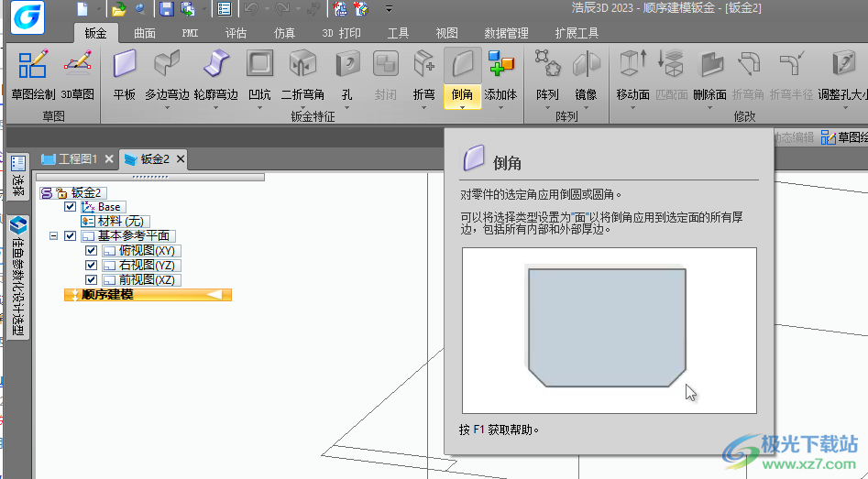Expand the 移动面 dropdown arrow
The height and width of the screenshot is (479, 868).
pyautogui.click(x=632, y=108)
